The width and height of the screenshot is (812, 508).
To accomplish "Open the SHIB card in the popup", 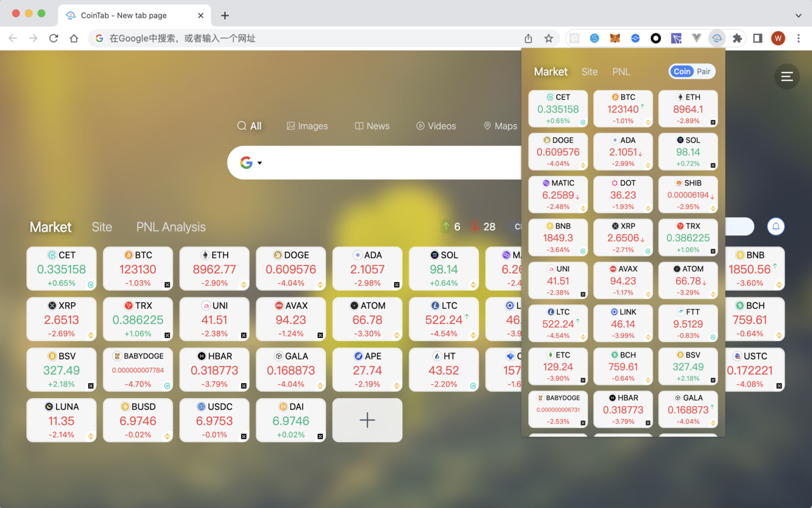I will click(688, 195).
